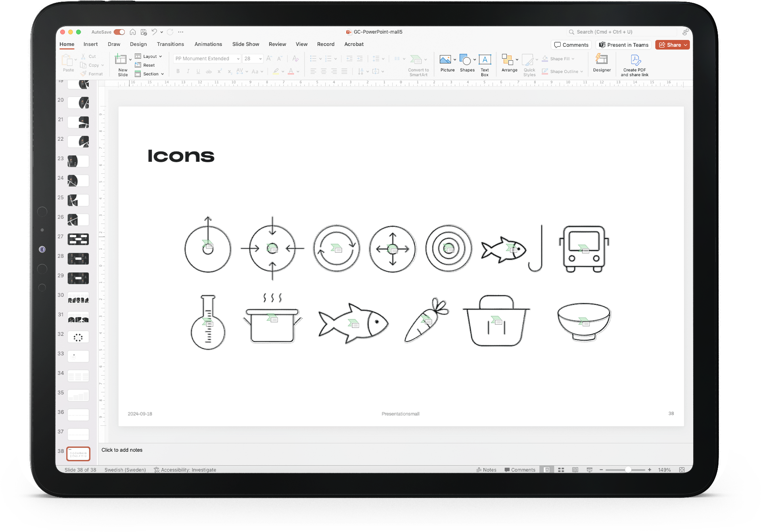Click the Redo icon in title bar
Screen dimensions: 761x532
[170, 32]
